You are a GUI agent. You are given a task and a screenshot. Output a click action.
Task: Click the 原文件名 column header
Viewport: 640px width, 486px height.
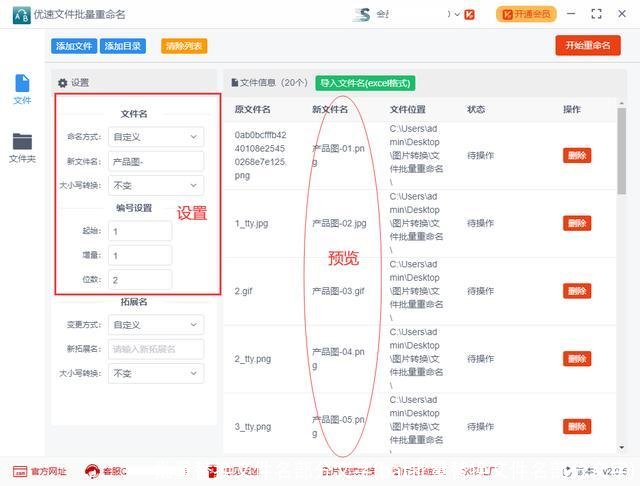click(252, 109)
